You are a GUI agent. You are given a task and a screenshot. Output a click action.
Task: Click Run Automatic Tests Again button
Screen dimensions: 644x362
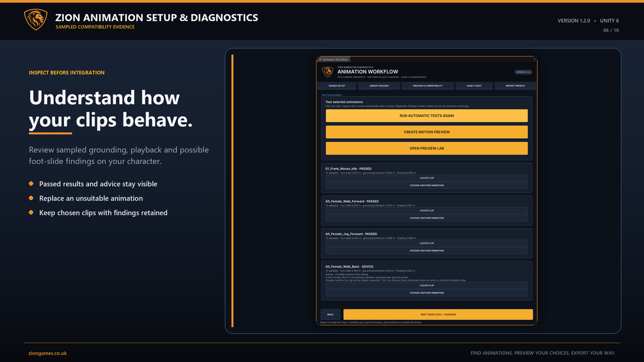pyautogui.click(x=427, y=116)
